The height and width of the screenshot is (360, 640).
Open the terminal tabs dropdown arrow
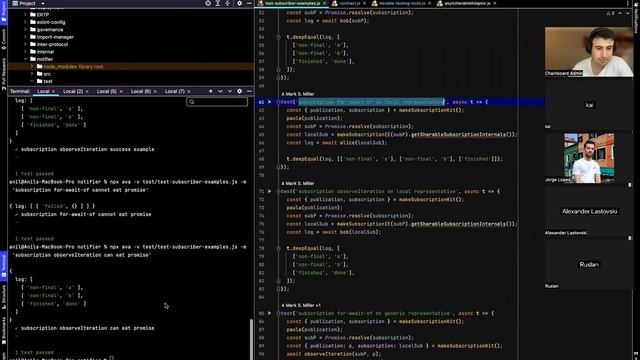(220, 91)
